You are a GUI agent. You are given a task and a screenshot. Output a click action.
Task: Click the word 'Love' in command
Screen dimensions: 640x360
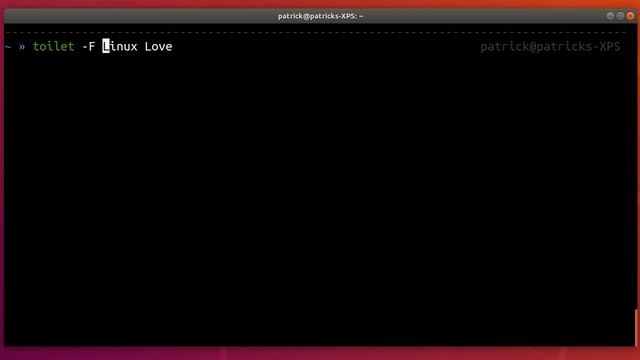pyautogui.click(x=158, y=47)
